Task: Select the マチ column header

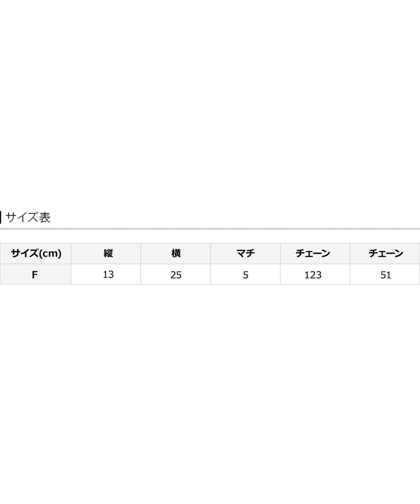Action: pyautogui.click(x=245, y=253)
